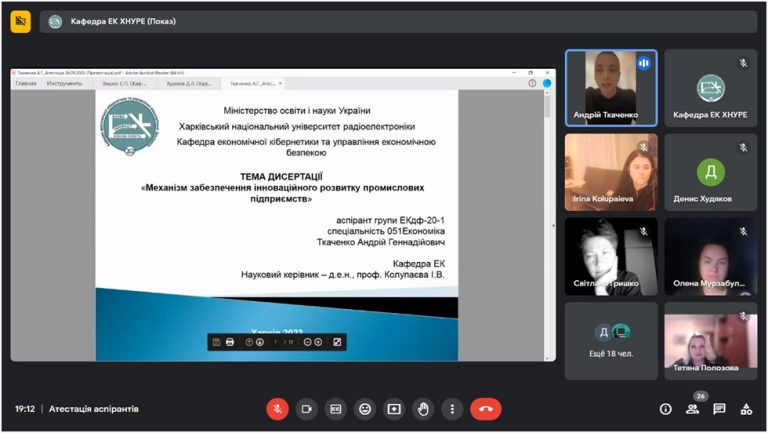The image size is (768, 433).
Task: Close the Ткаченко А.Г. document tab
Action: 280,83
